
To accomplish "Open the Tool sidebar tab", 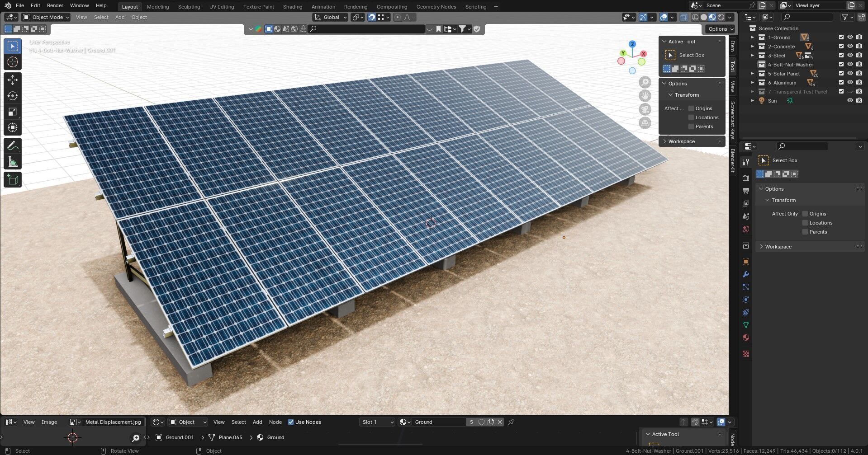I will pos(733,67).
